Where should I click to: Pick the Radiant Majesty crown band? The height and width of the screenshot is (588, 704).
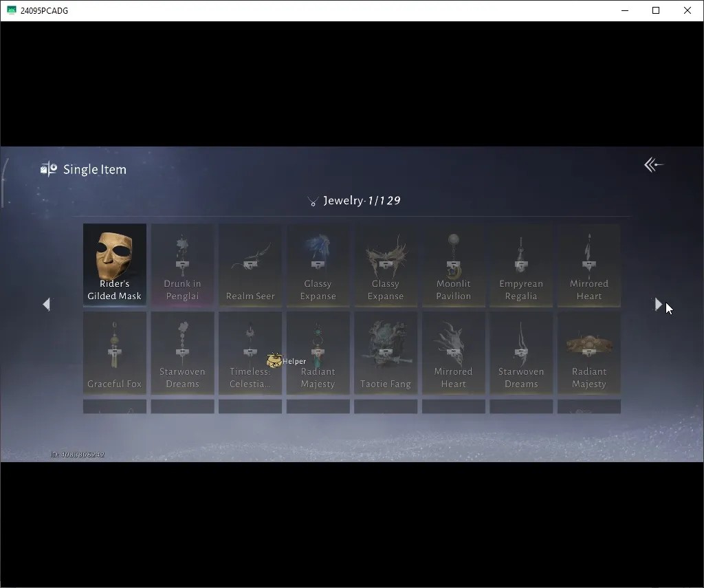coord(589,353)
